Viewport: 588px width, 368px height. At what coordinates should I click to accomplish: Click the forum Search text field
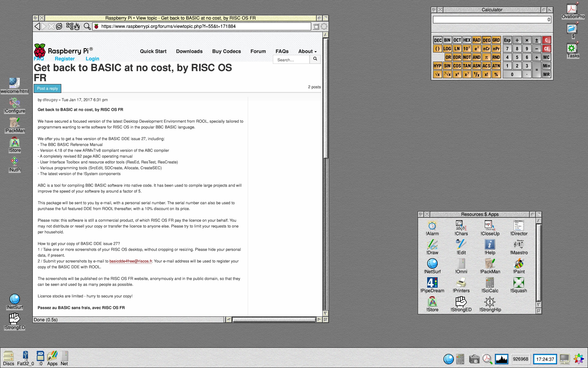pos(291,60)
